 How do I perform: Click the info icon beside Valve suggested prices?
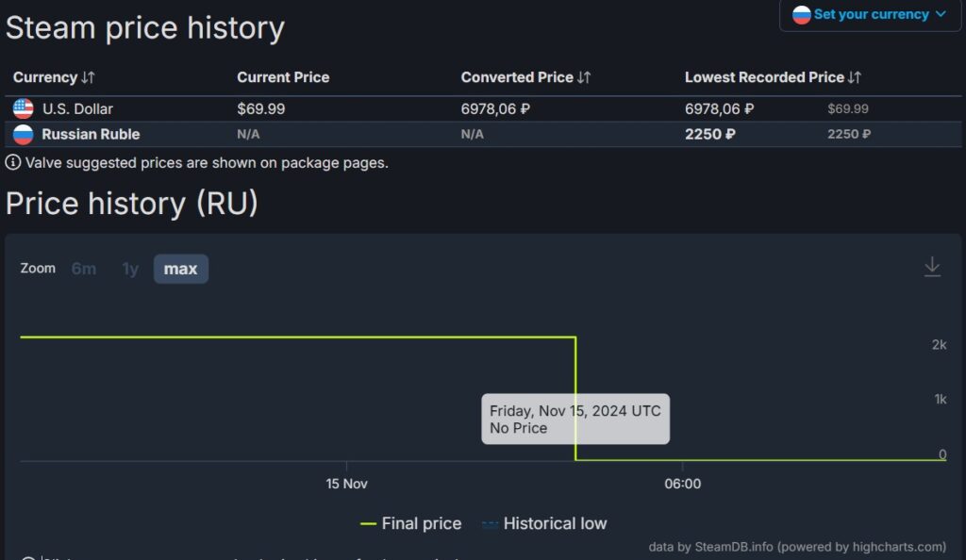pyautogui.click(x=13, y=162)
